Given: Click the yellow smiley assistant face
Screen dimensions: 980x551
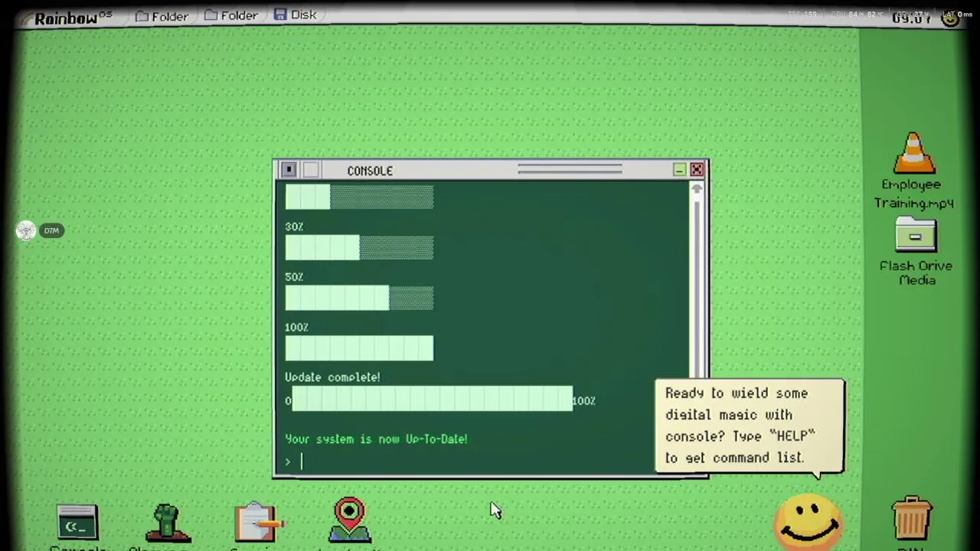Looking at the screenshot, I should pos(808,523).
